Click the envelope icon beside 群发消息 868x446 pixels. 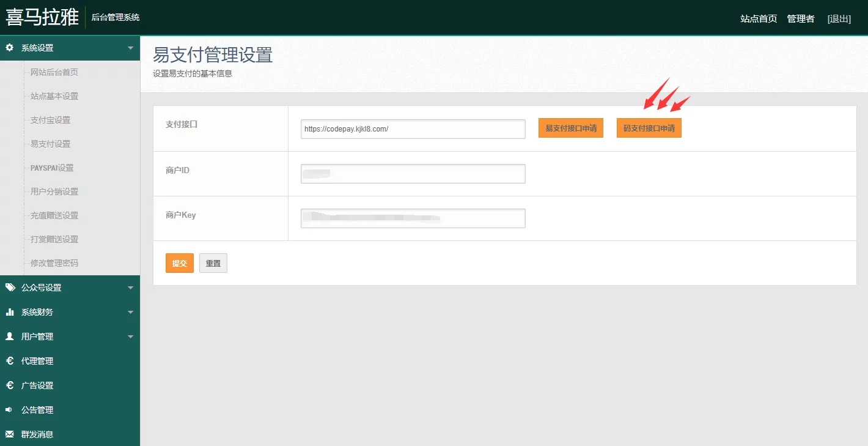coord(10,434)
